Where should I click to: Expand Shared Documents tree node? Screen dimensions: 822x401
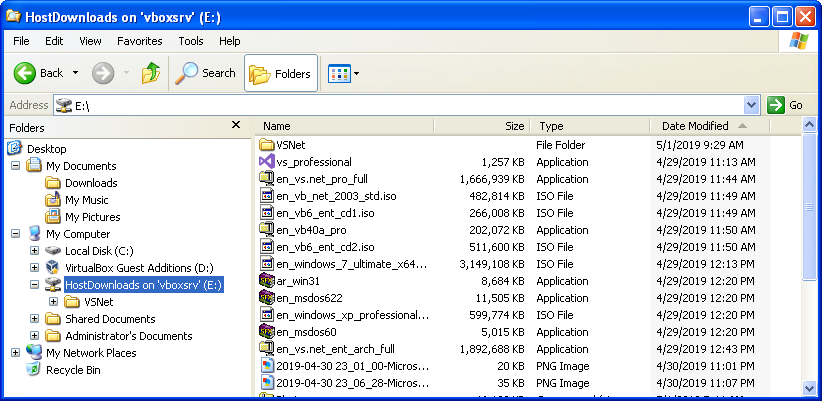pyautogui.click(x=35, y=319)
